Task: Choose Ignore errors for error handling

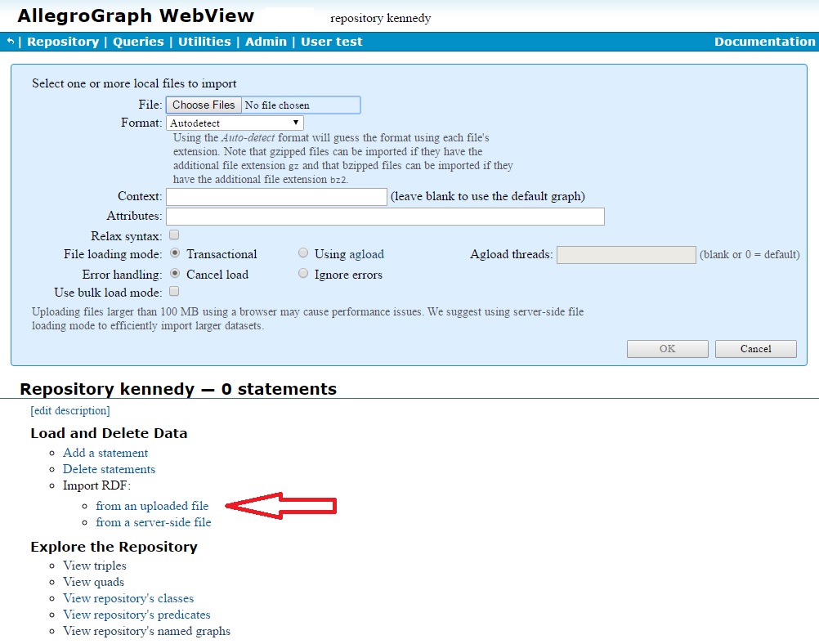Action: 303,274
